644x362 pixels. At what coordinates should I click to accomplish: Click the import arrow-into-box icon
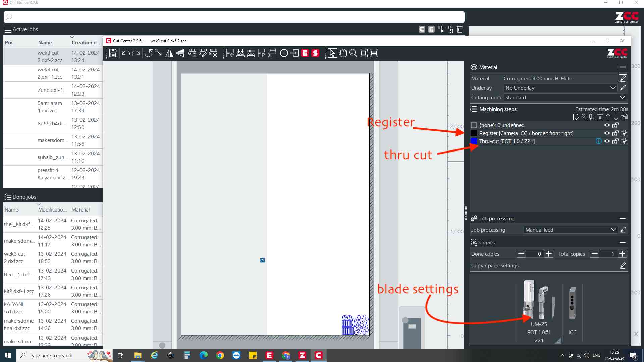294,53
